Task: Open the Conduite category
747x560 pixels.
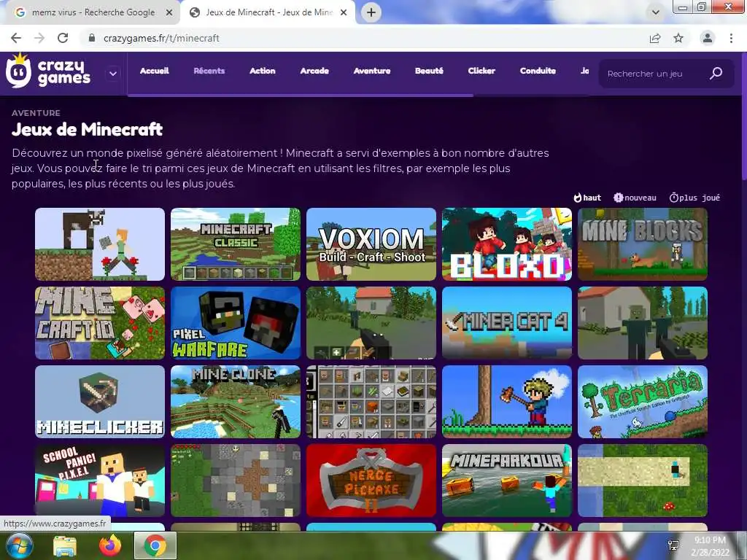Action: 538,71
